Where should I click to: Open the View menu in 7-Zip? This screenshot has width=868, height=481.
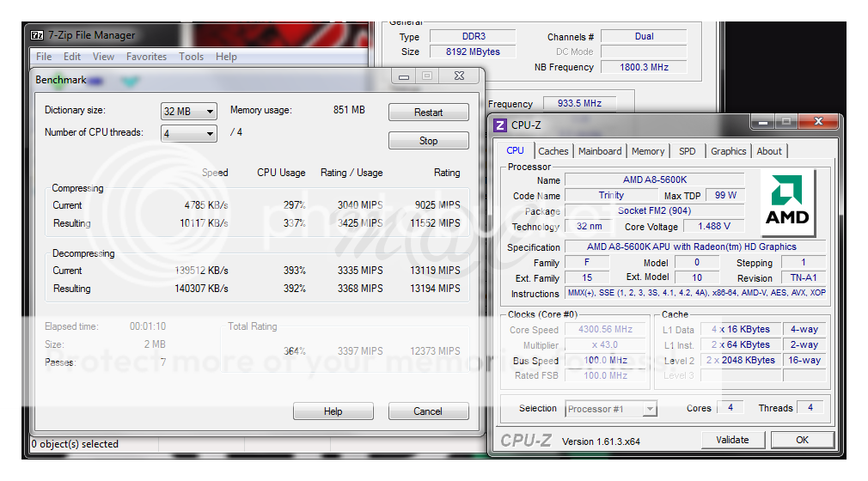(x=103, y=57)
